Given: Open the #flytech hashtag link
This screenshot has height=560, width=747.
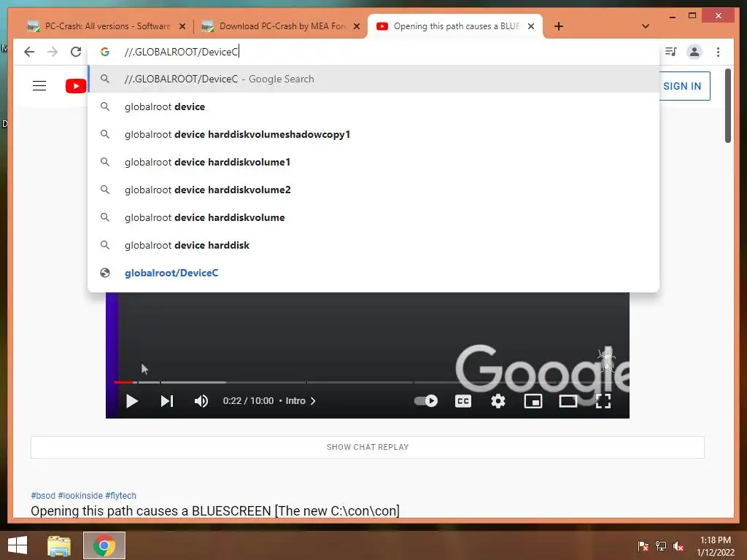Looking at the screenshot, I should point(120,495).
